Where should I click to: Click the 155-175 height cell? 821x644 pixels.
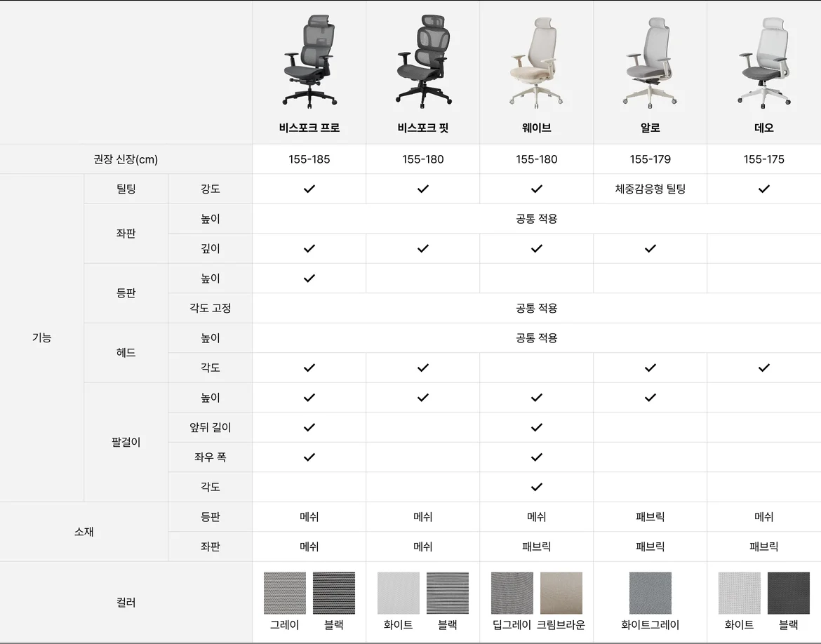click(764, 159)
